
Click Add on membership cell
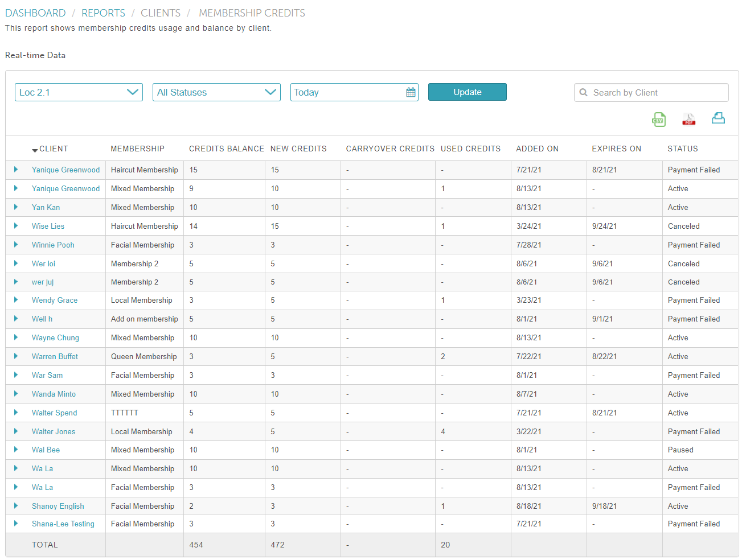click(x=145, y=319)
